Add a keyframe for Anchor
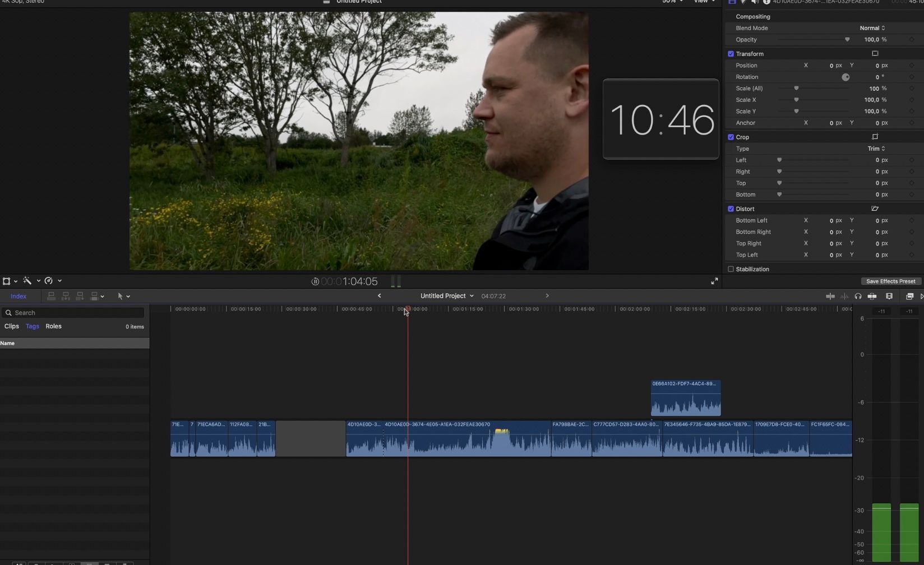This screenshot has width=924, height=565. (912, 123)
